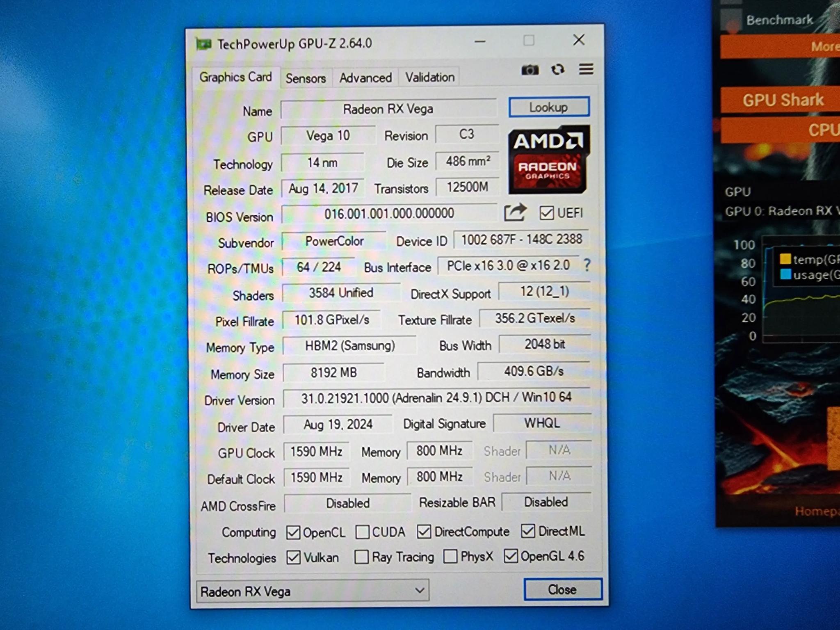Viewport: 840px width, 630px height.
Task: Switch to the Graphics Card tab
Action: pos(236,77)
